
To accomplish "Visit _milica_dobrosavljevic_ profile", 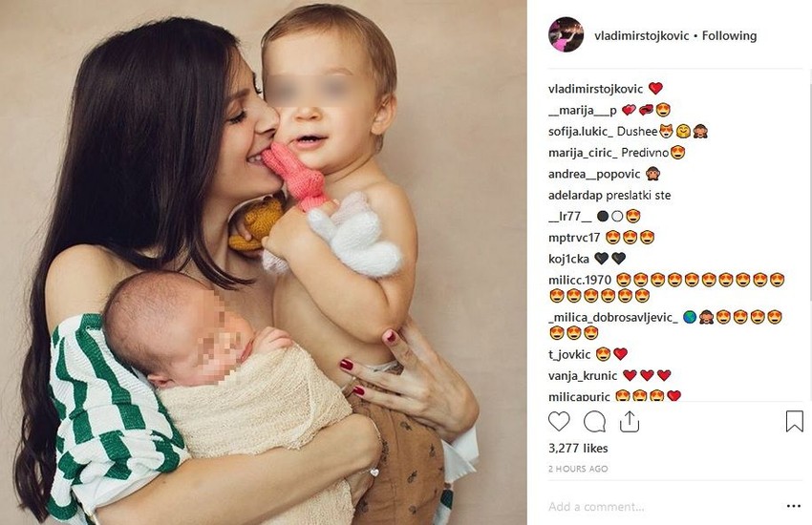I will point(613,317).
